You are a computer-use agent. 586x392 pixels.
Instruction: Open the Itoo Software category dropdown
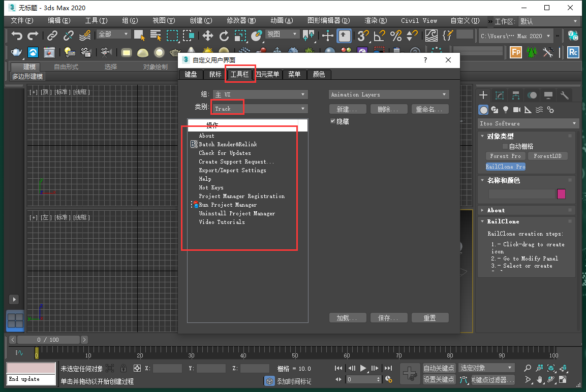pos(528,123)
